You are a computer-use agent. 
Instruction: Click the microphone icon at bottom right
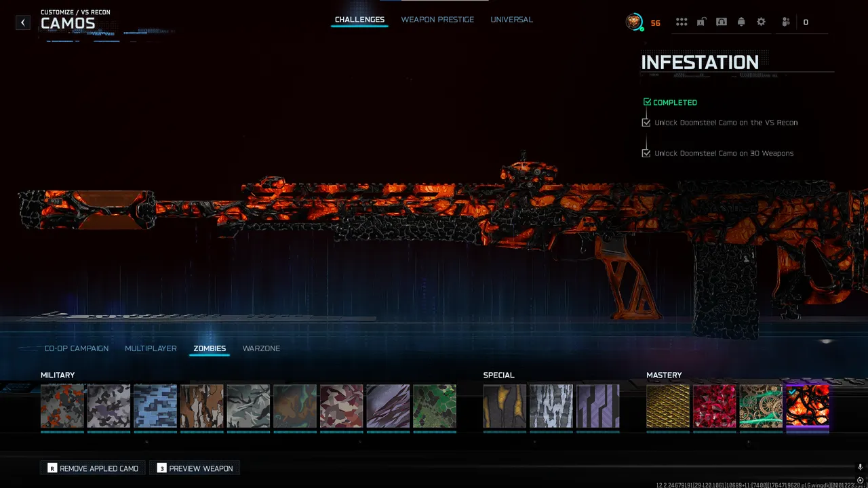click(860, 467)
